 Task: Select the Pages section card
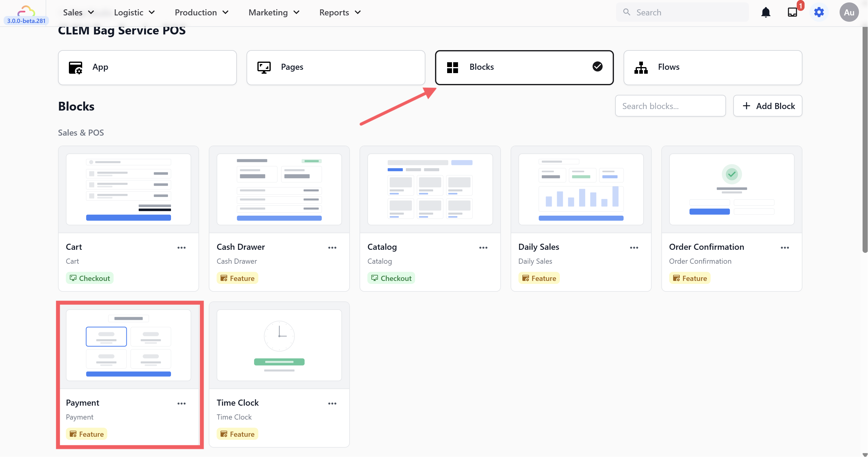[336, 67]
